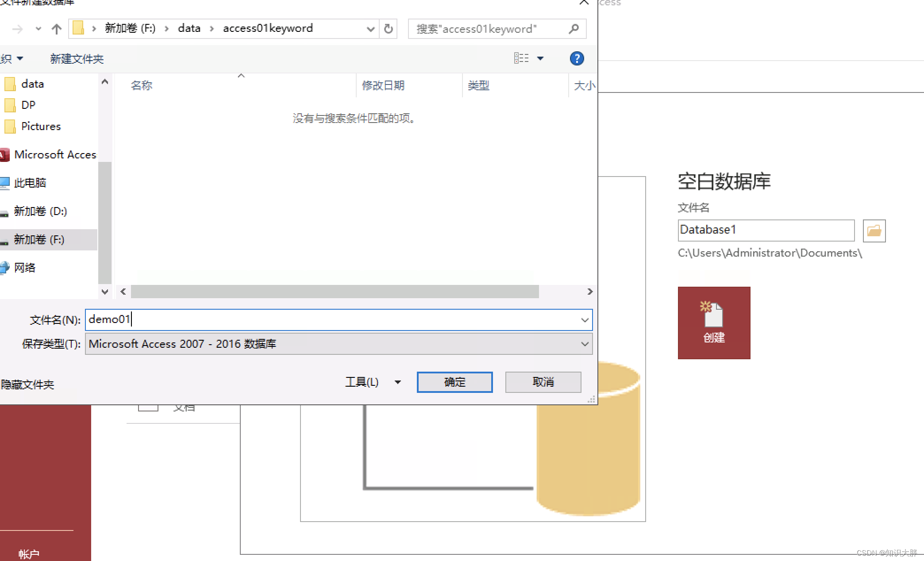Click the horizontal scrollbar thumb
Image resolution: width=924 pixels, height=561 pixels.
point(335,292)
